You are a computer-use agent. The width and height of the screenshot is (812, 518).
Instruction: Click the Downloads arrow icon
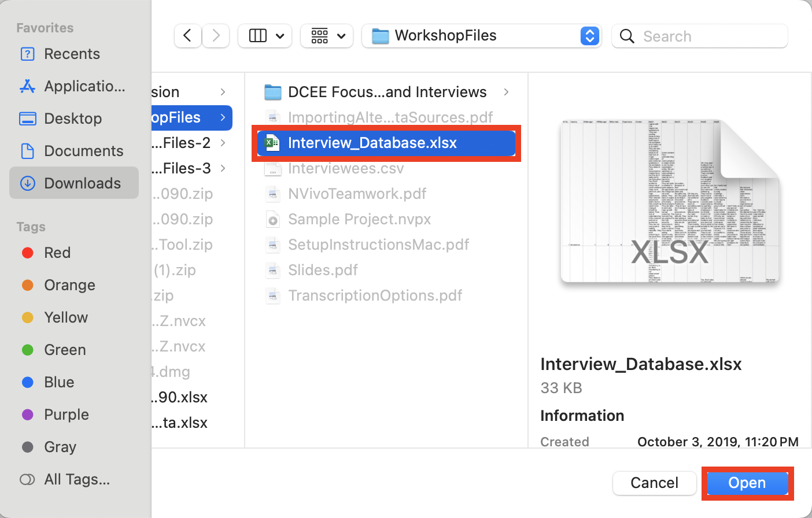coord(27,183)
